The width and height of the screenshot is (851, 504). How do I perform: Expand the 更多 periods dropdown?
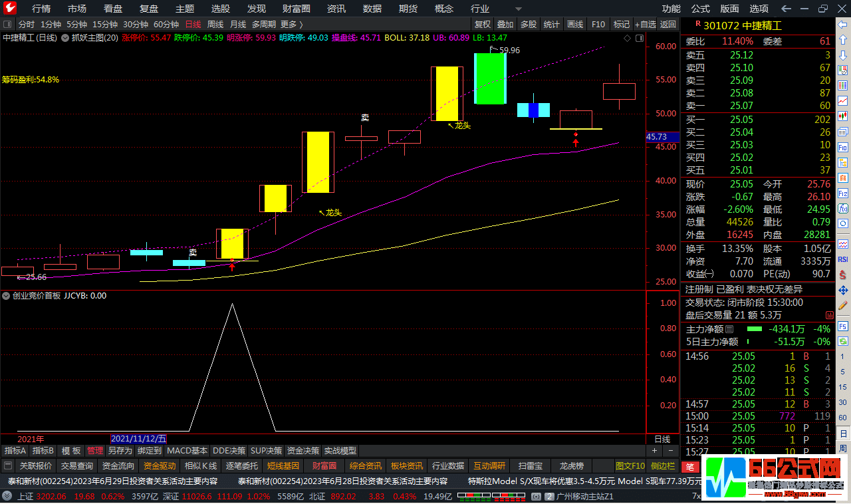pyautogui.click(x=291, y=24)
